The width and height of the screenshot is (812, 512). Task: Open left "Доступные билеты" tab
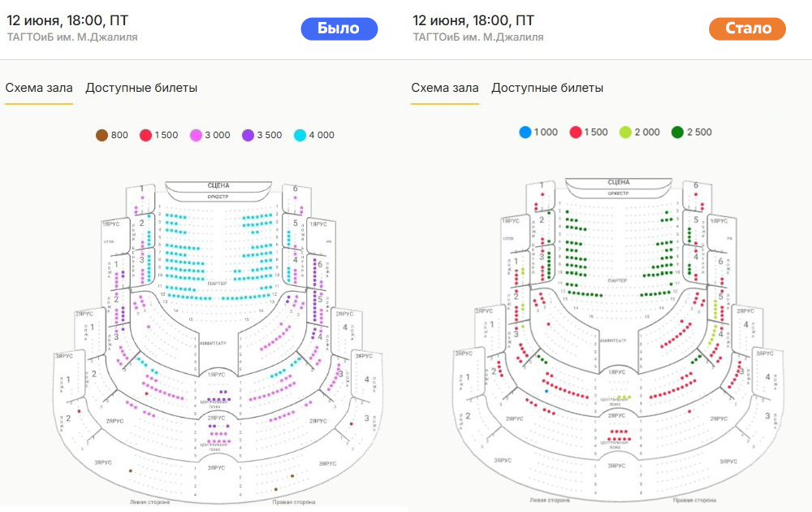(x=141, y=88)
